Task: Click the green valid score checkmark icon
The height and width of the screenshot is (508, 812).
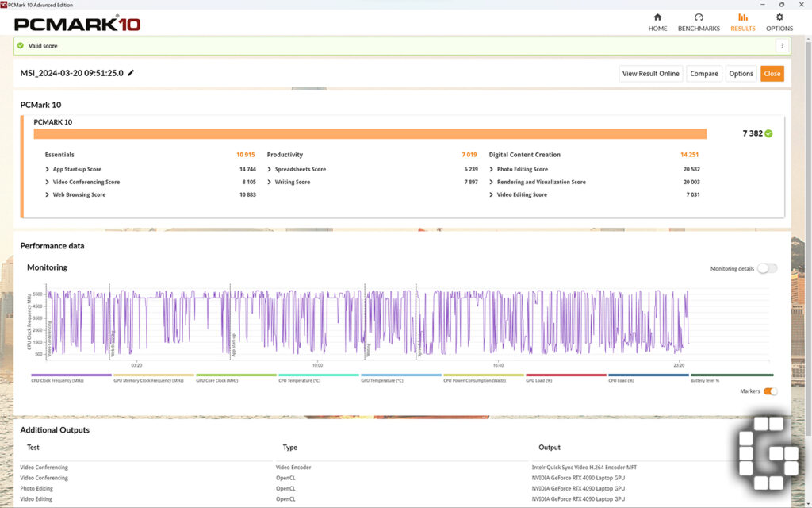Action: (20, 45)
